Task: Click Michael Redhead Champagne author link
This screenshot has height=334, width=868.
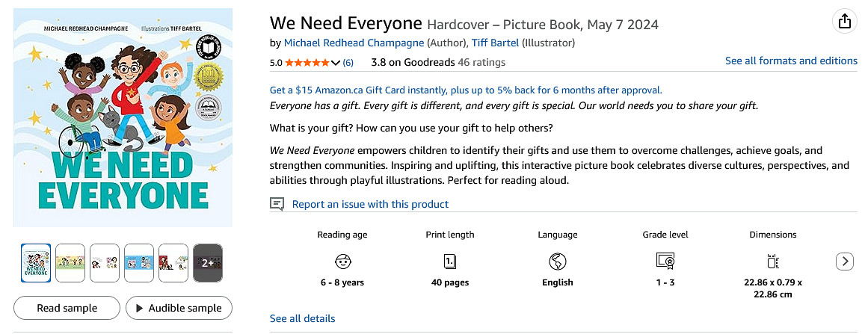Action: 354,43
